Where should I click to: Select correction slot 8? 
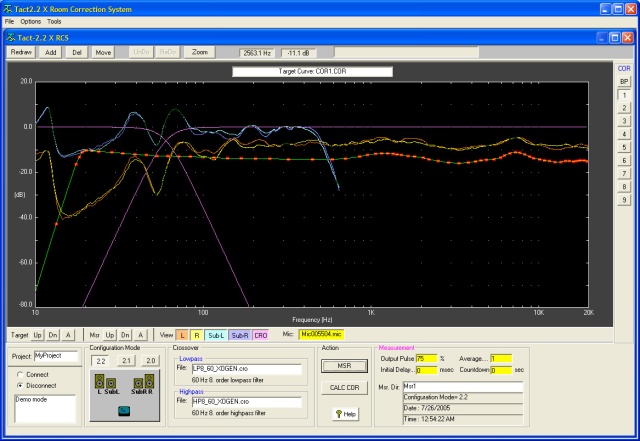(624, 187)
